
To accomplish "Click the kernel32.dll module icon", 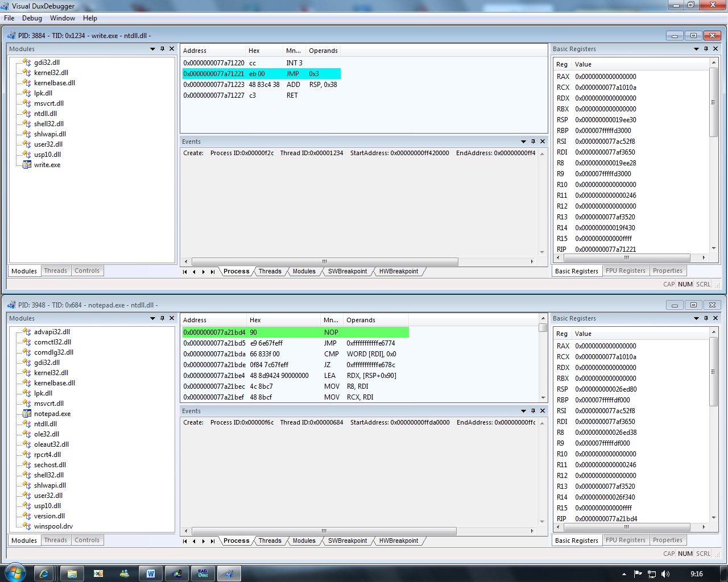I will point(27,73).
